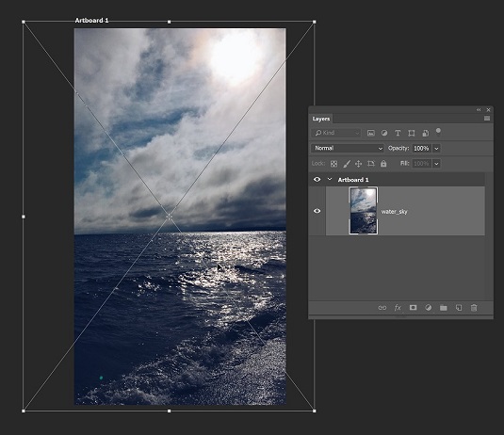This screenshot has height=435, width=504.
Task: Filter layers by shape layers icon
Action: pyautogui.click(x=411, y=133)
